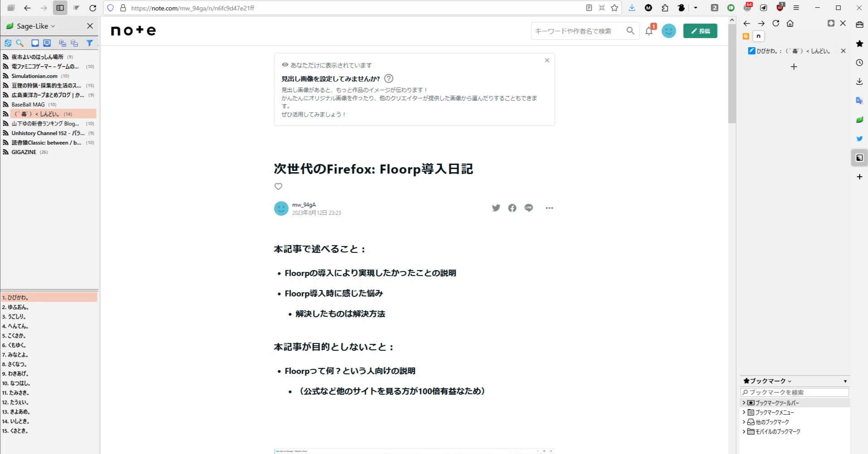Click the help question mark near 見出し画像
This screenshot has height=454, width=868.
tap(388, 78)
